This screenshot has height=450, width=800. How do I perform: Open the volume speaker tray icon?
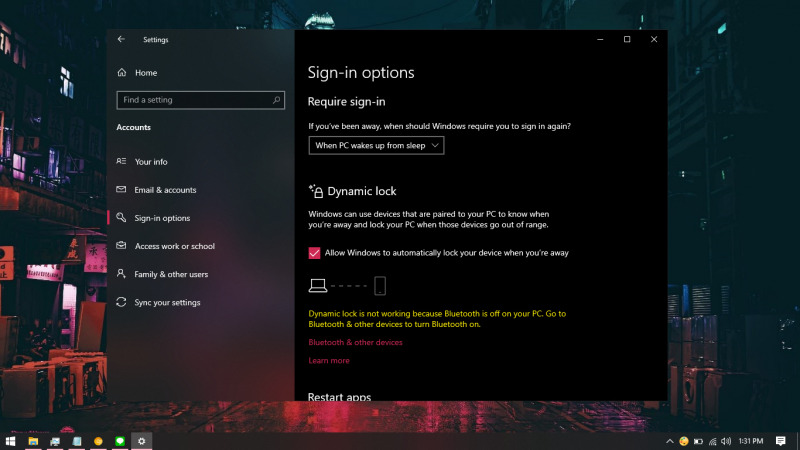pyautogui.click(x=726, y=441)
